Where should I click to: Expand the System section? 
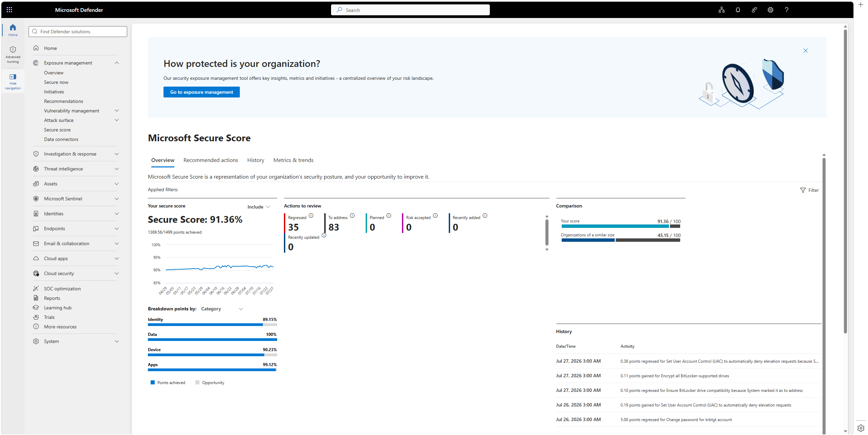[117, 341]
